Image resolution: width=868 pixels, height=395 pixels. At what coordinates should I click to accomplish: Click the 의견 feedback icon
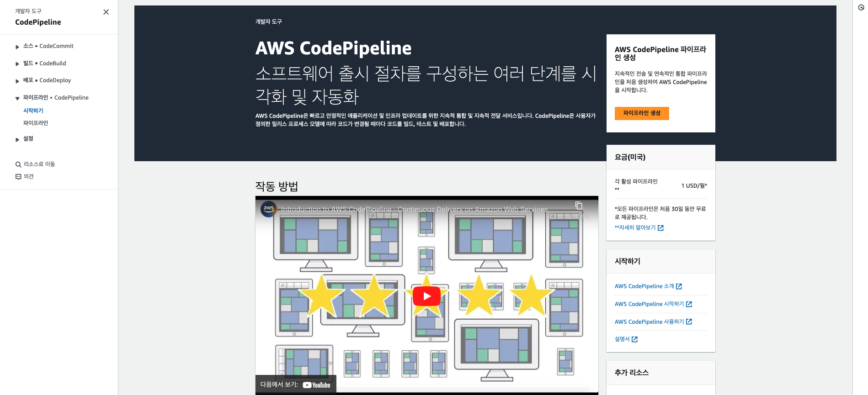tap(18, 177)
